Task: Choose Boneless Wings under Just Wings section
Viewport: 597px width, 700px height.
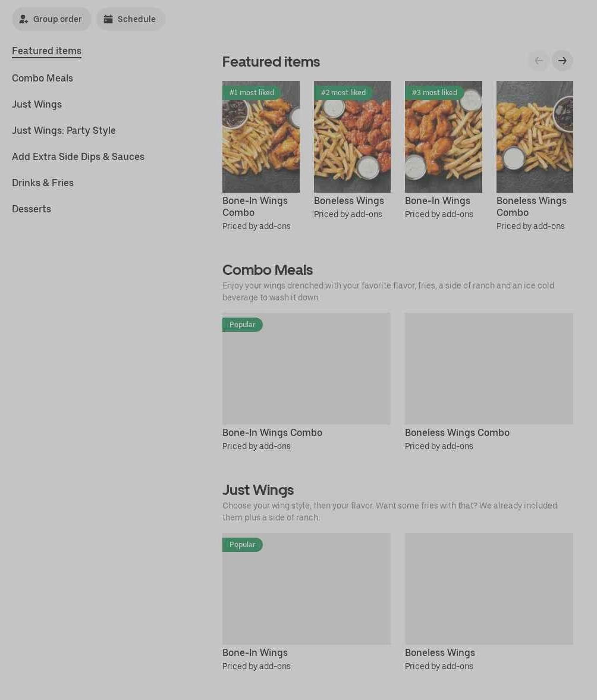Action: click(x=489, y=589)
